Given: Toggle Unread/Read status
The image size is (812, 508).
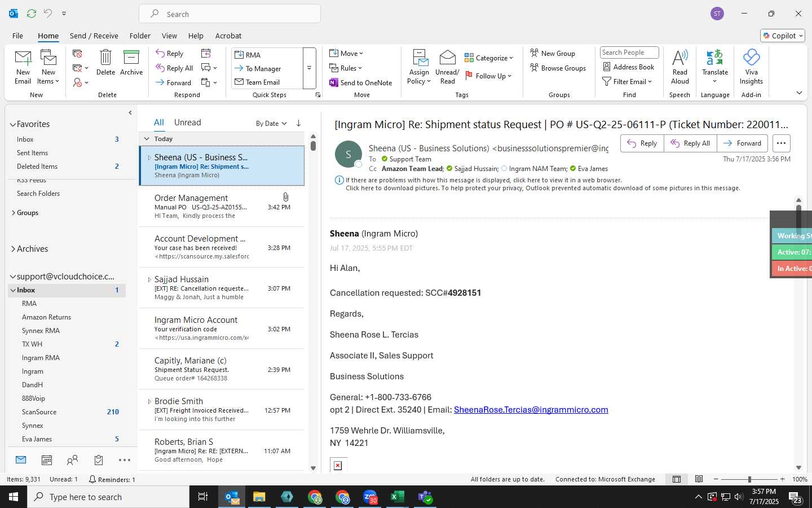Looking at the screenshot, I should (447, 67).
